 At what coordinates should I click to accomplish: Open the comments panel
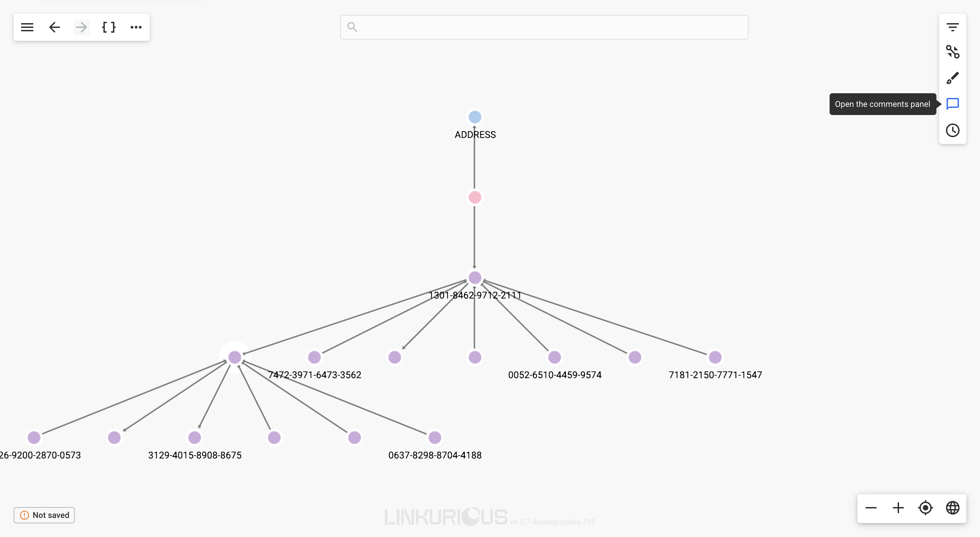953,104
